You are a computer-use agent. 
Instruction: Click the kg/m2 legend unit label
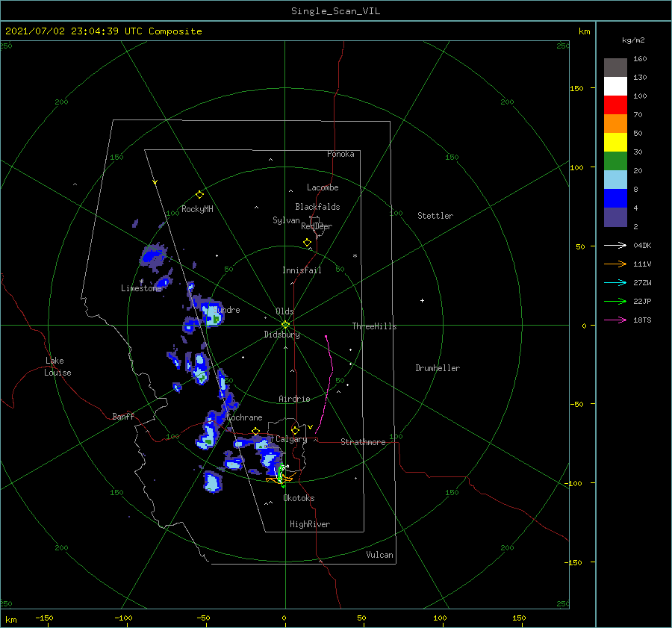tap(633, 40)
